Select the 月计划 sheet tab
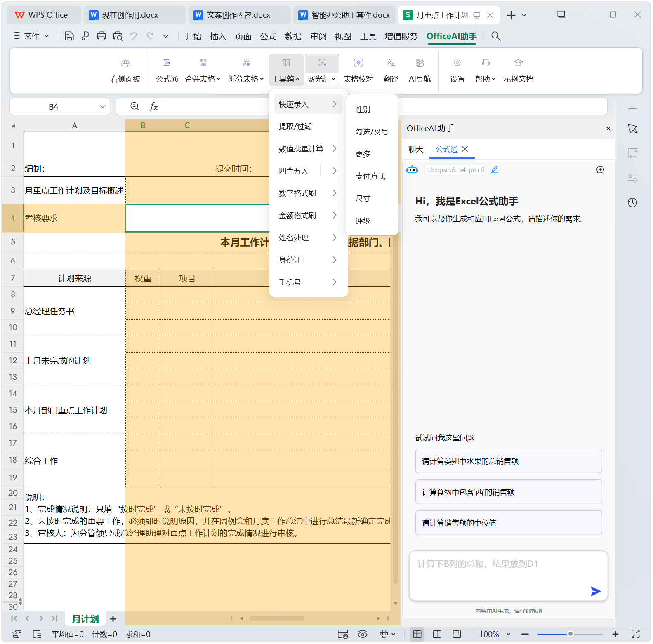The width and height of the screenshot is (653, 644). [x=85, y=619]
